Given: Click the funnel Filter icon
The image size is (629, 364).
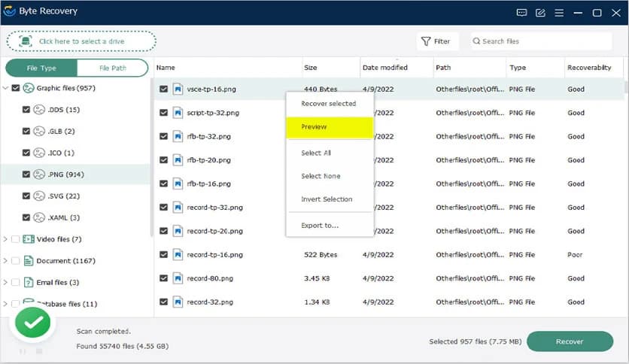Looking at the screenshot, I should pyautogui.click(x=426, y=41).
